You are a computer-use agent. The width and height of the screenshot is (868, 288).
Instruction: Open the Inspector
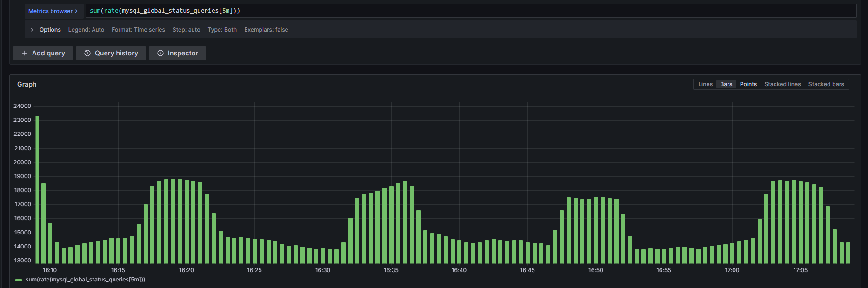click(177, 53)
